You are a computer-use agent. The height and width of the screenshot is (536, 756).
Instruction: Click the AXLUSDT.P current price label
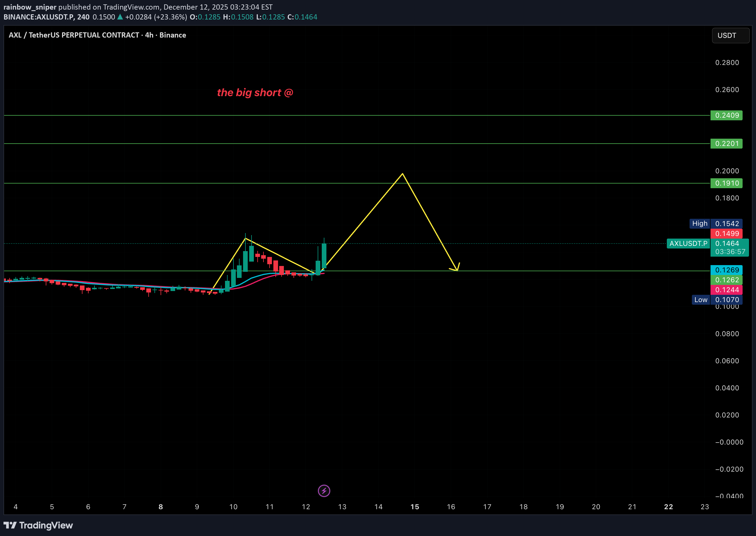688,244
